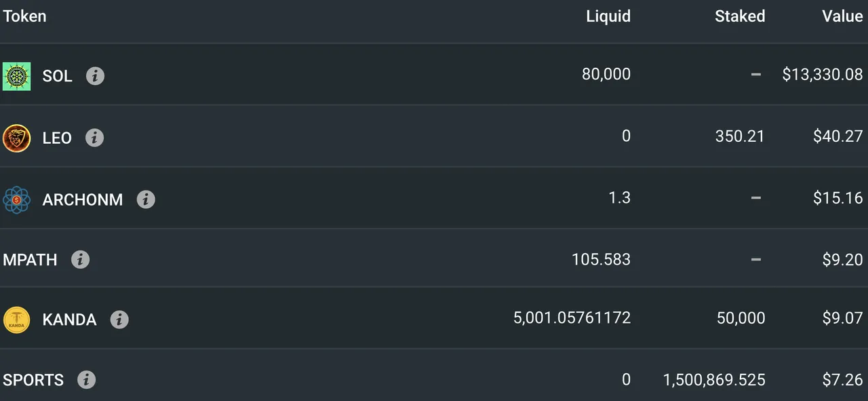Sort by the Liquid column header
Screen dimensions: 868x401
608,16
